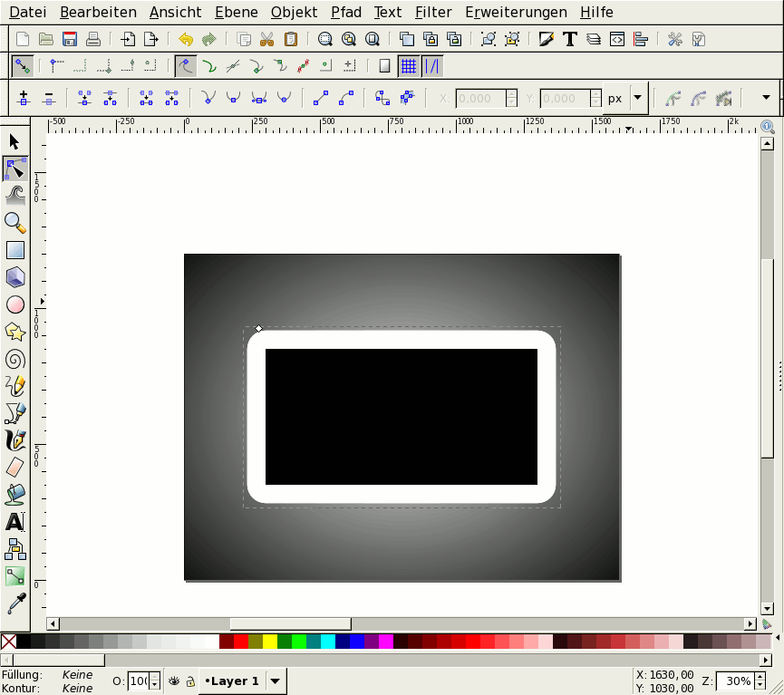Select the Text tool in toolbox
Image resolution: width=784 pixels, height=695 pixels.
pos(15,522)
